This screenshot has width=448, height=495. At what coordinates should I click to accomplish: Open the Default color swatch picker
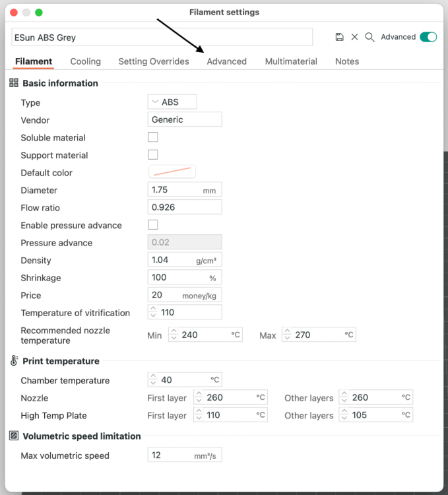click(172, 172)
